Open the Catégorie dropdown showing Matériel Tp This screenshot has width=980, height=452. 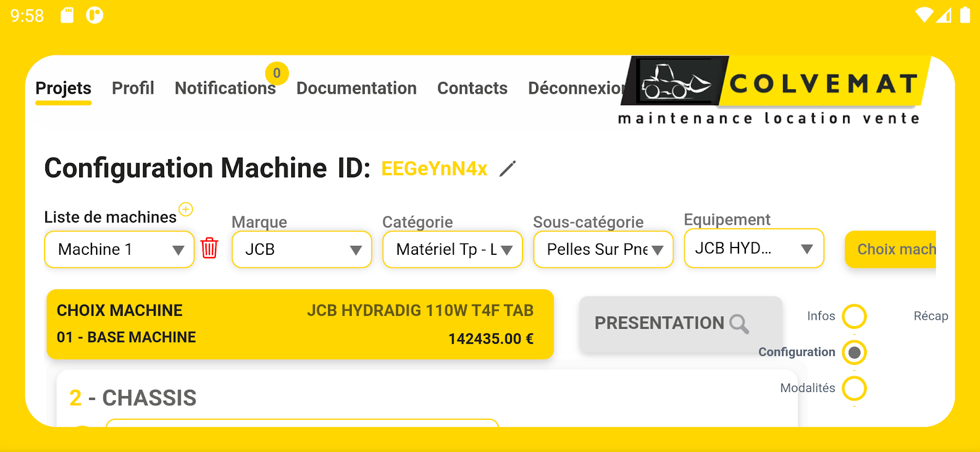coord(452,249)
